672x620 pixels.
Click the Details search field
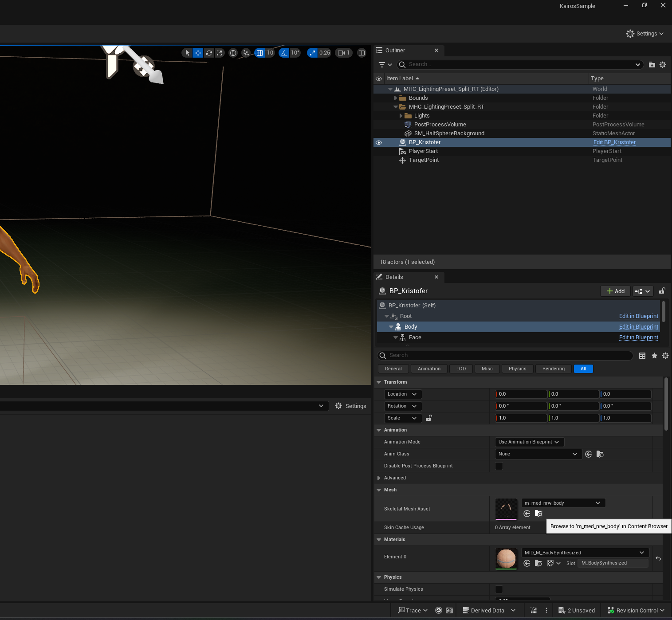coord(505,356)
